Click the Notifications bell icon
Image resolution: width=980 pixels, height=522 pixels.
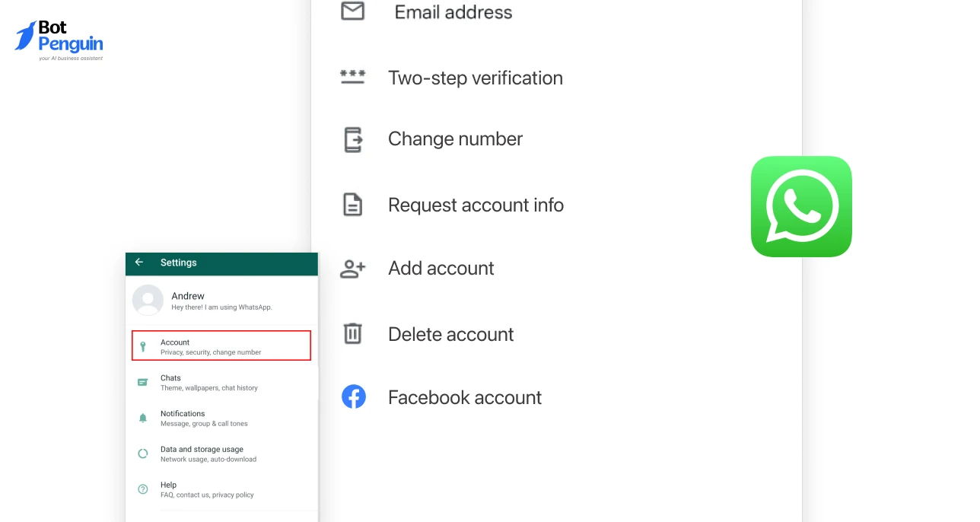click(143, 418)
